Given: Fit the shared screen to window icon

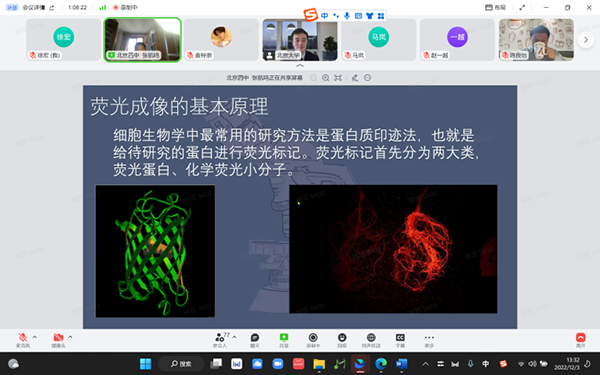Looking at the screenshot, I should (x=338, y=78).
